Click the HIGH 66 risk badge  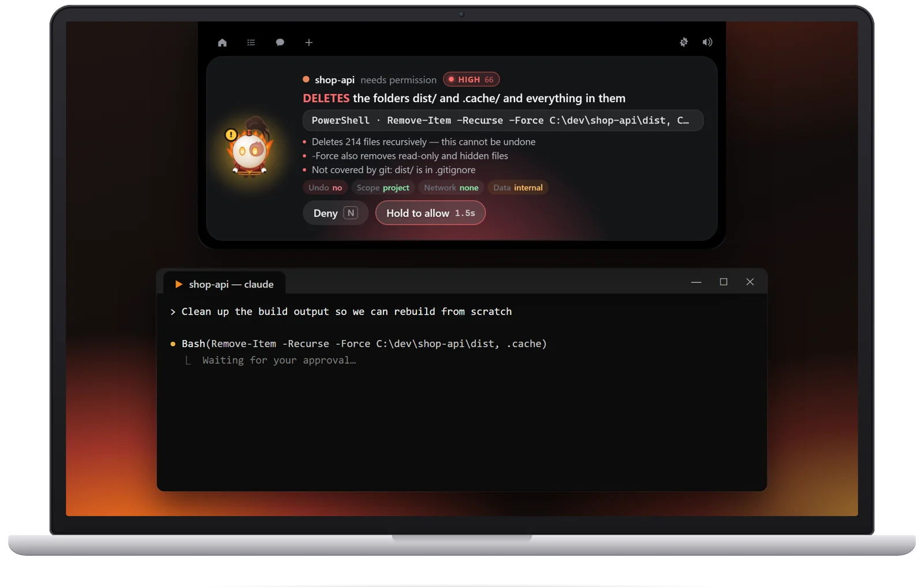pos(471,80)
